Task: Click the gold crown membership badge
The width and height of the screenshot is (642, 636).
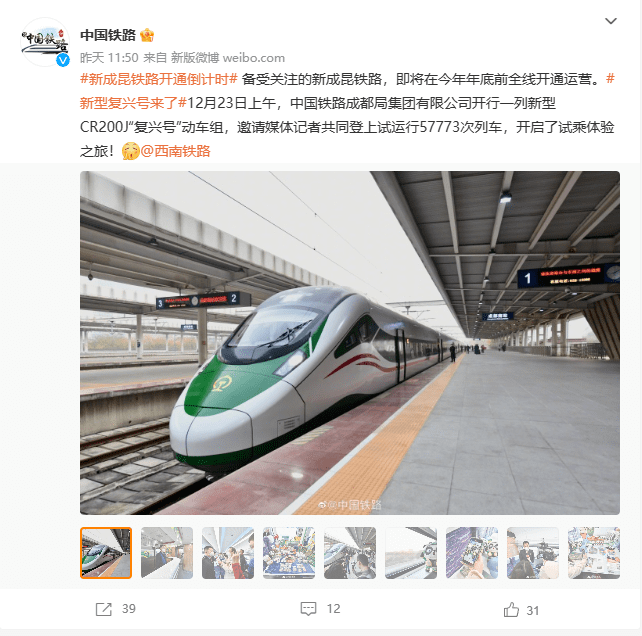Action: coord(147,35)
